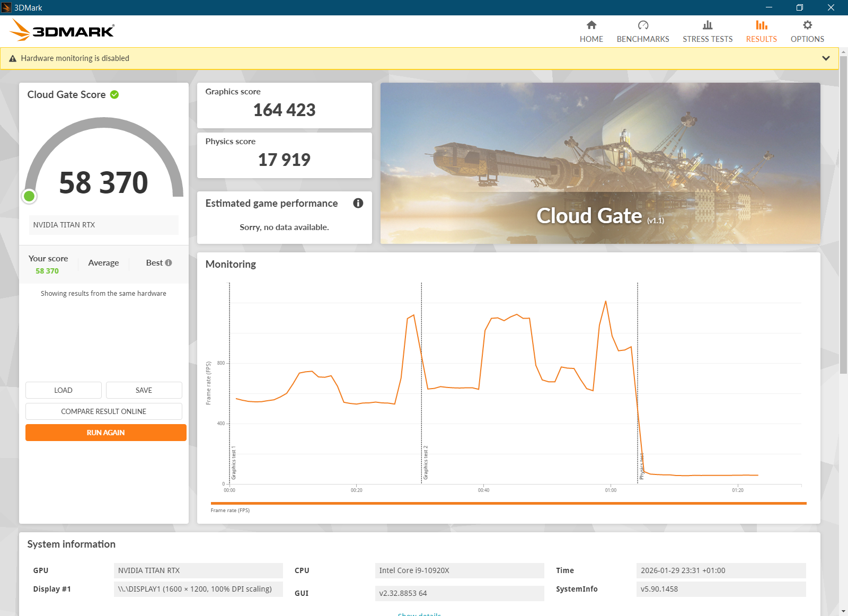Click Compare Result Online

click(103, 411)
